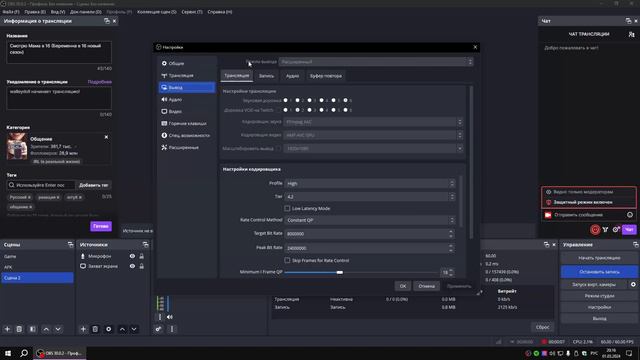Move the scene down with the arrow icon
Screen dimensions: 640x360
click(x=58, y=329)
